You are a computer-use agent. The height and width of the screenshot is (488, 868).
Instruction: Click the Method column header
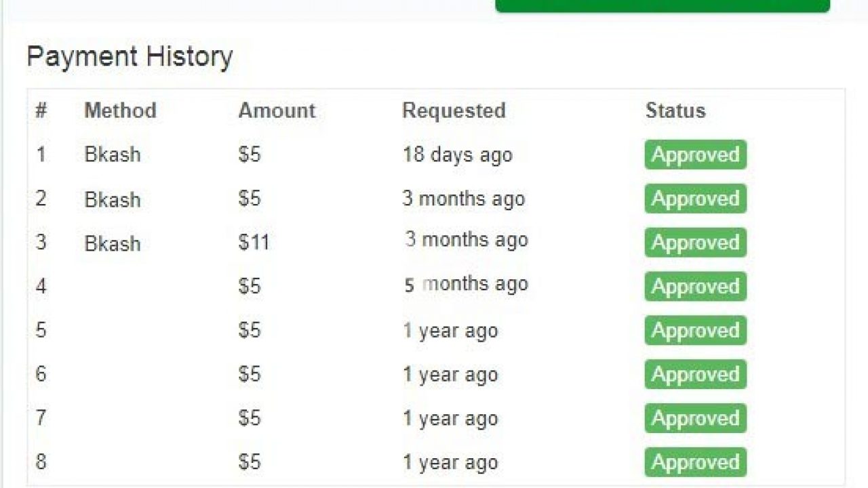click(120, 110)
